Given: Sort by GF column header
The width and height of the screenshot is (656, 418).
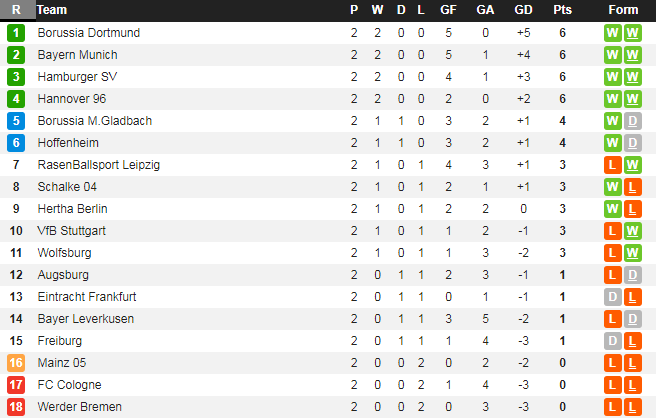Looking at the screenshot, I should point(448,10).
